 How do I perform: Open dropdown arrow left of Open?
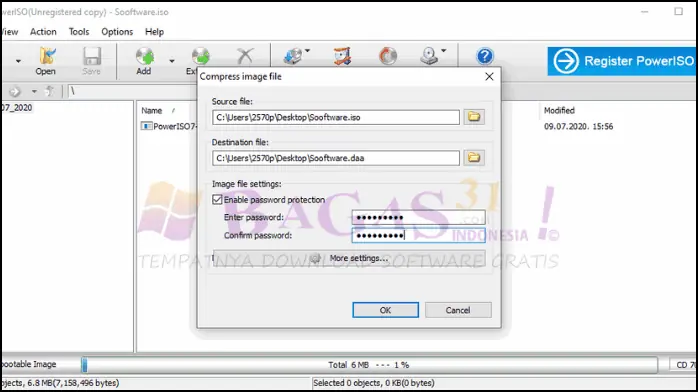18,61
